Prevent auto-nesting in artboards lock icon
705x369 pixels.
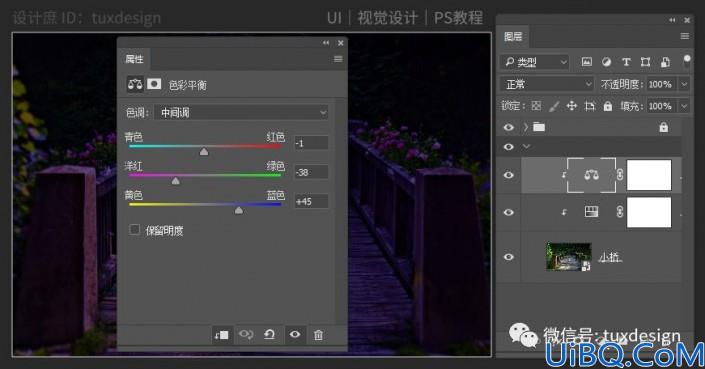589,106
